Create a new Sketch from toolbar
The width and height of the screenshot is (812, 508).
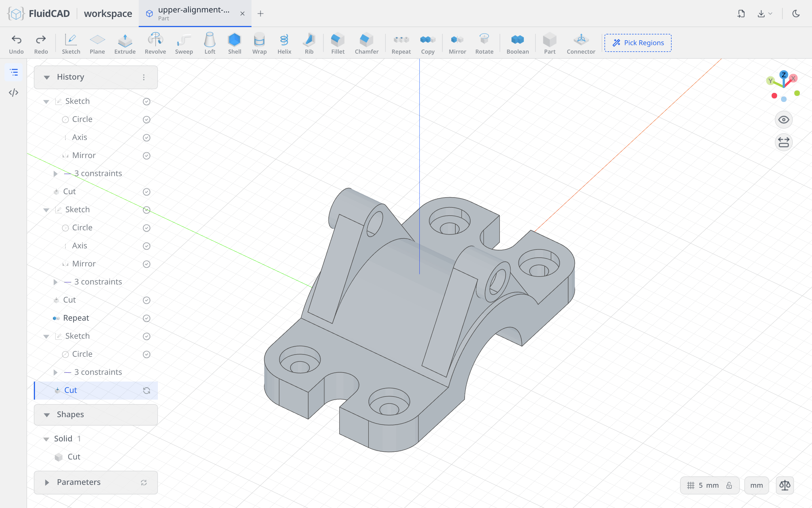coord(71,43)
